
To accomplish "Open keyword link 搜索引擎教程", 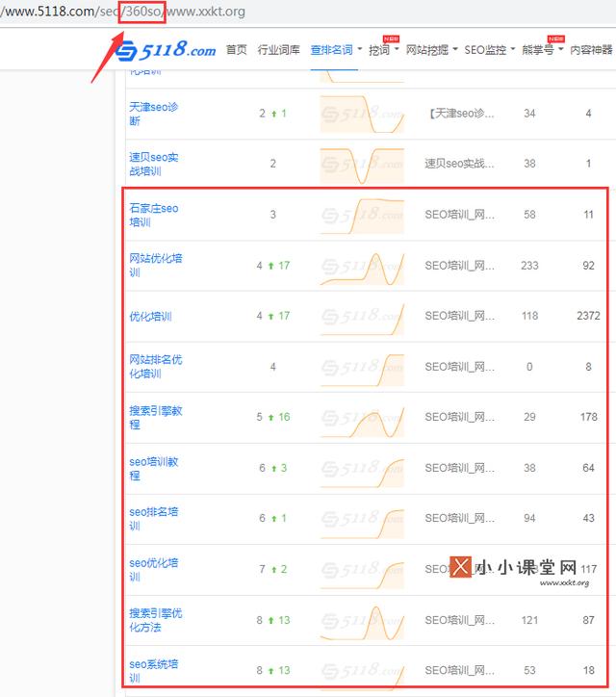I will [x=156, y=418].
